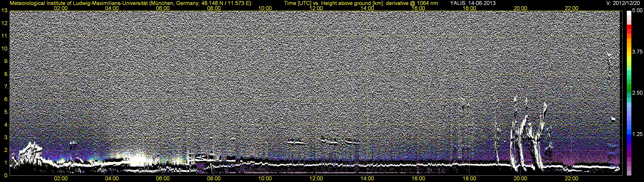Click the 20:00 label on lower time axis

(521, 179)
